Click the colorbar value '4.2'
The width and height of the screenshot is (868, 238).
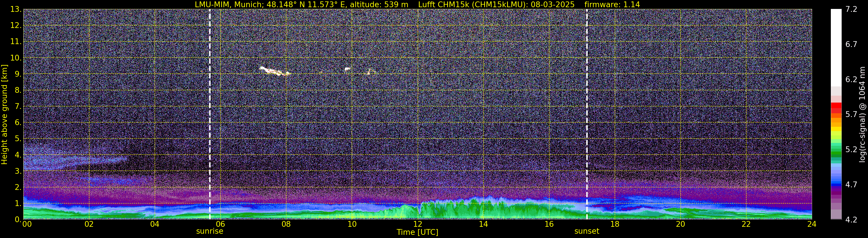851,220
